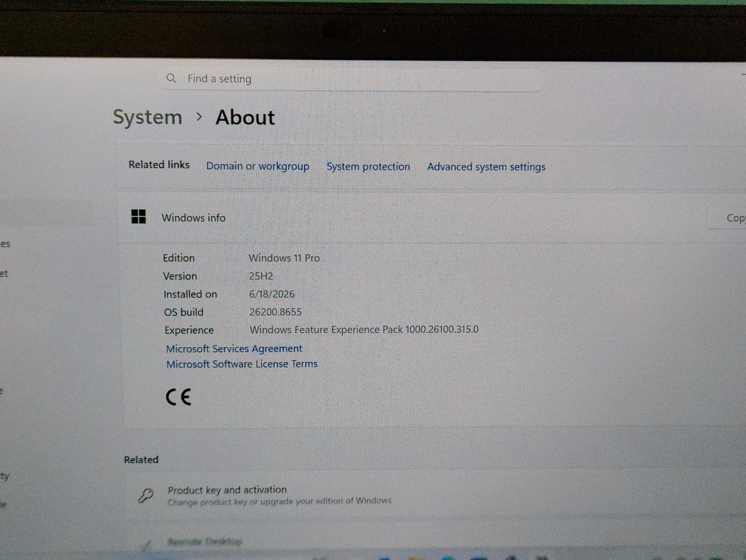Click the Version label
The height and width of the screenshot is (560, 746).
click(x=180, y=276)
